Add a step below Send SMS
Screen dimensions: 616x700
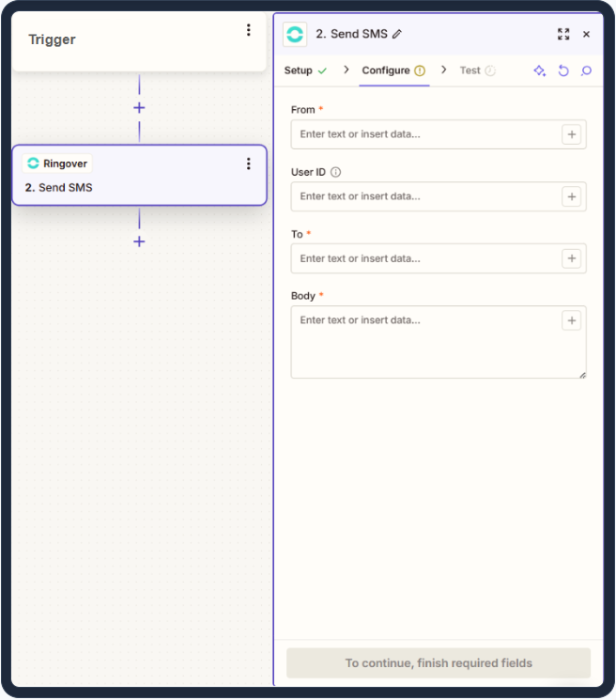(x=139, y=241)
